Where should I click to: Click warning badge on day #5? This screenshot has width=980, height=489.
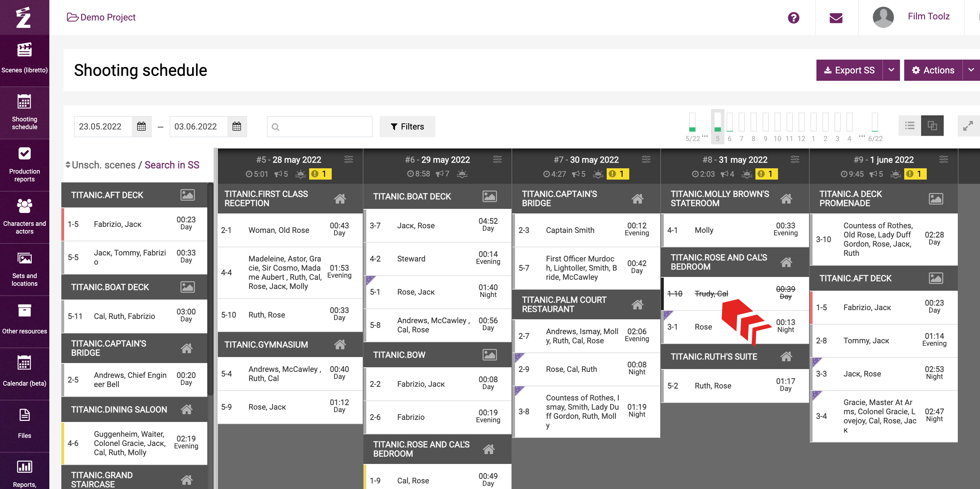pyautogui.click(x=320, y=174)
